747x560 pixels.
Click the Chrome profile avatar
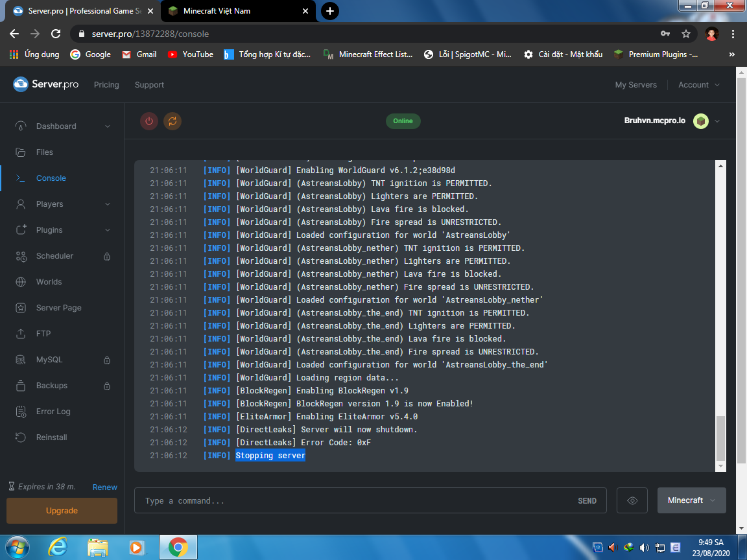tap(712, 34)
